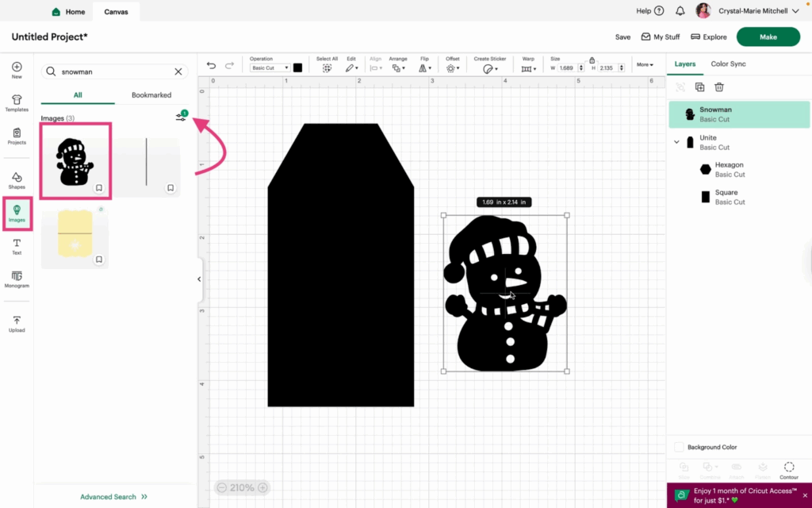Viewport: 812px width, 508px height.
Task: Open the notifications bell
Action: (680, 11)
